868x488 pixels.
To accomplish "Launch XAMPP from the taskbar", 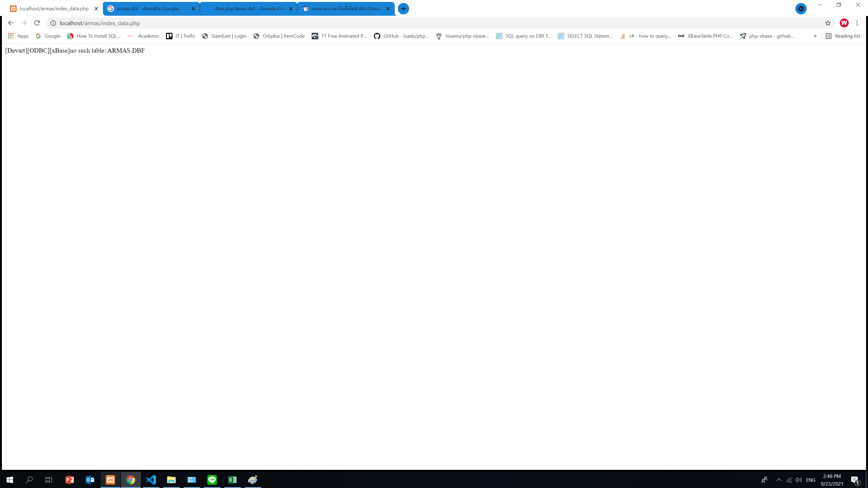I will [110, 480].
